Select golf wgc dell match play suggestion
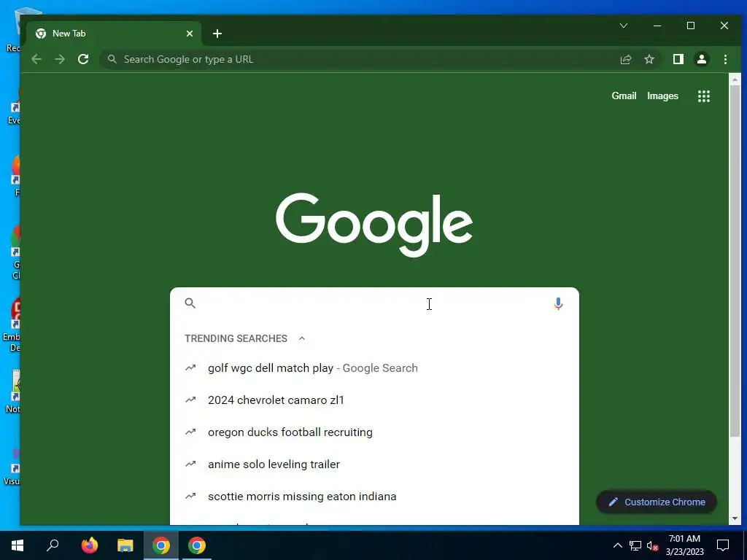Viewport: 747px width, 560px height. pyautogui.click(x=374, y=368)
